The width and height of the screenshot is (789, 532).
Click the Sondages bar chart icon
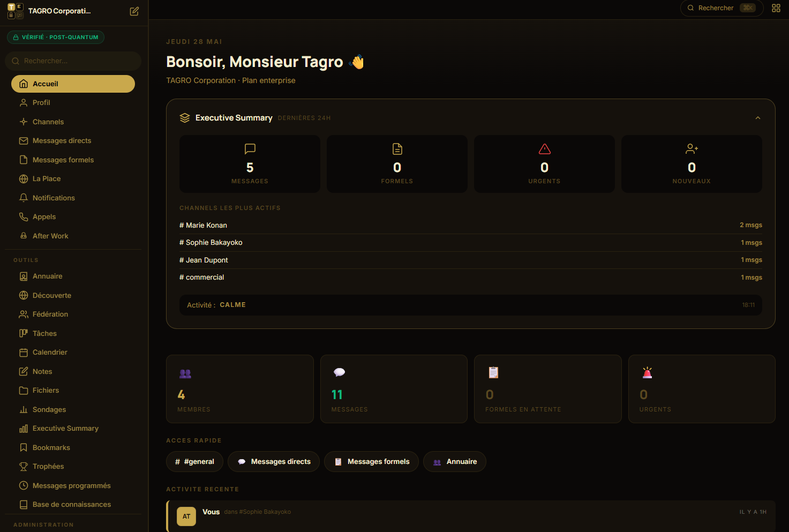point(24,409)
